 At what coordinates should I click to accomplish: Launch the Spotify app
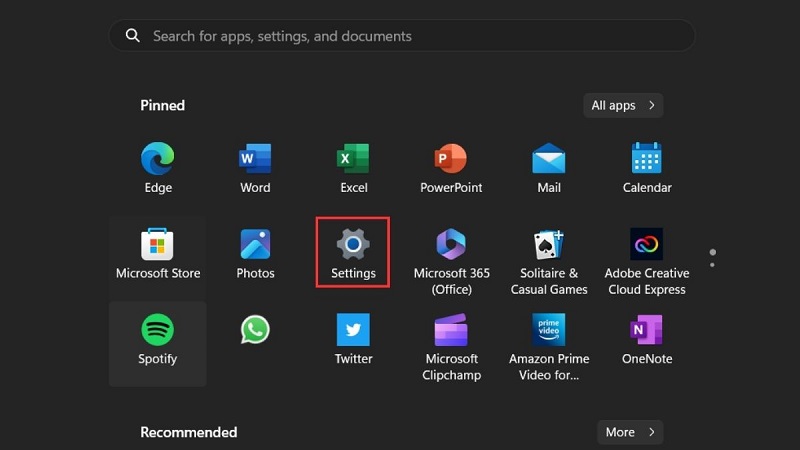(x=158, y=330)
